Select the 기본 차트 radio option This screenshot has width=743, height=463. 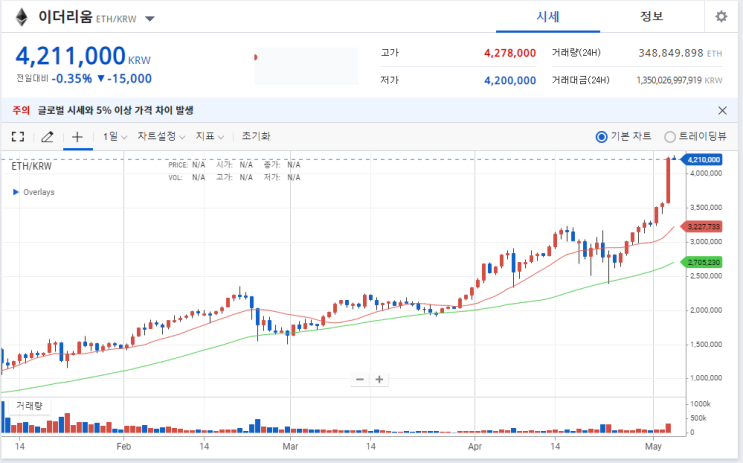pyautogui.click(x=601, y=137)
